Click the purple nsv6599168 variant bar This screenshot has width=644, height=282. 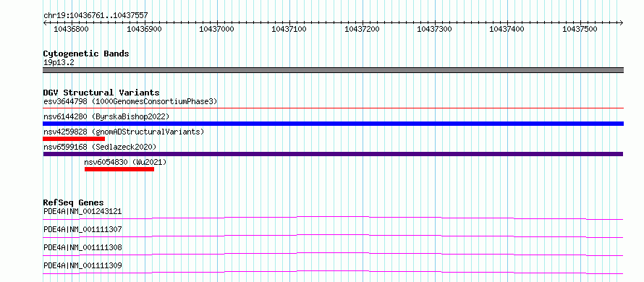click(333, 154)
